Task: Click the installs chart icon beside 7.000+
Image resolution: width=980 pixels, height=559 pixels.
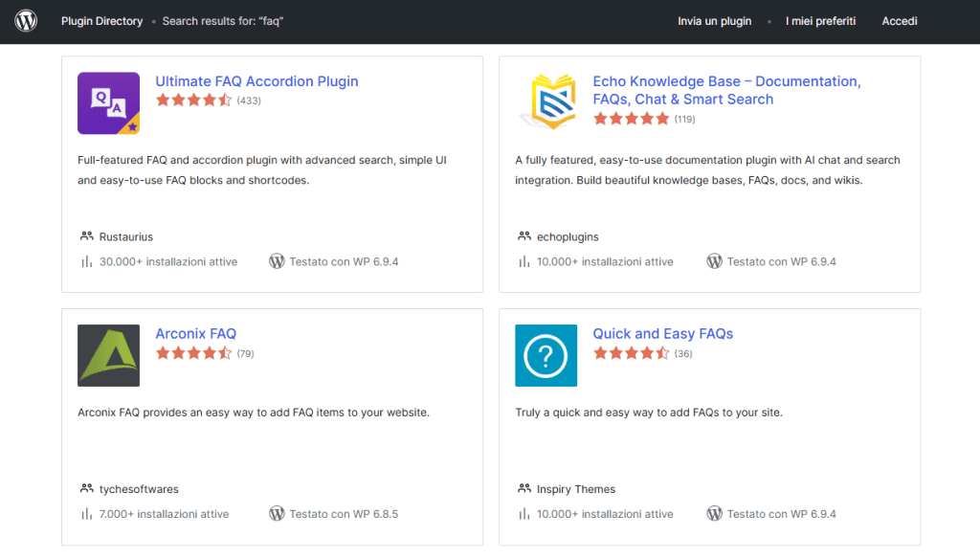Action: pyautogui.click(x=86, y=514)
